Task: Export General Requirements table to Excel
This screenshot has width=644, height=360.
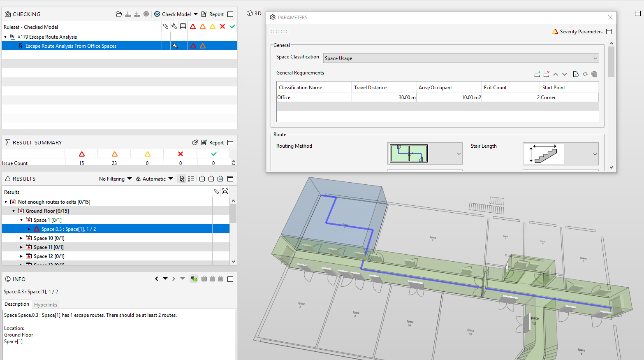Action: pyautogui.click(x=576, y=74)
